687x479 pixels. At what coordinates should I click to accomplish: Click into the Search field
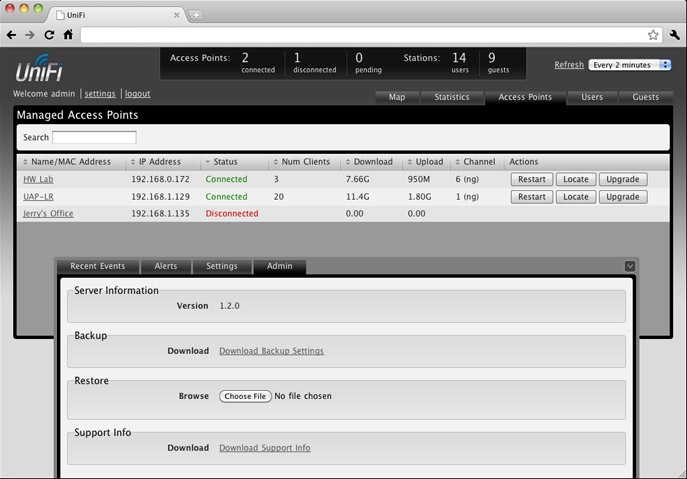[x=94, y=137]
